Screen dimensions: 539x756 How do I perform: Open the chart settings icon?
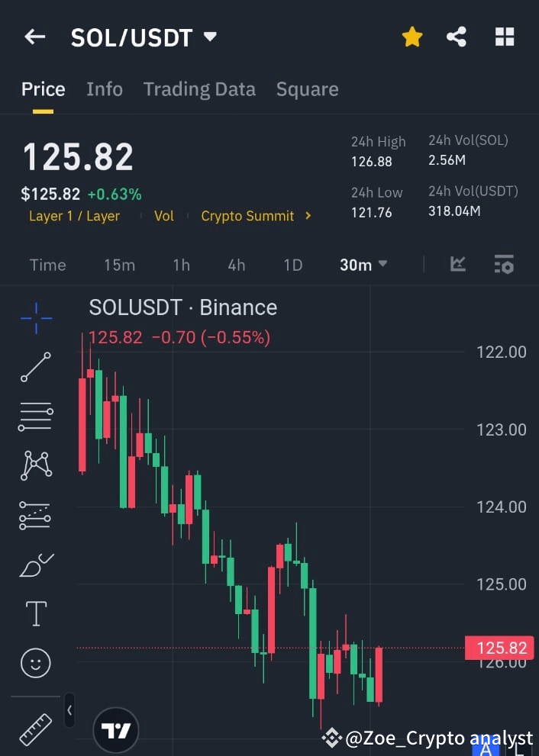tap(504, 264)
